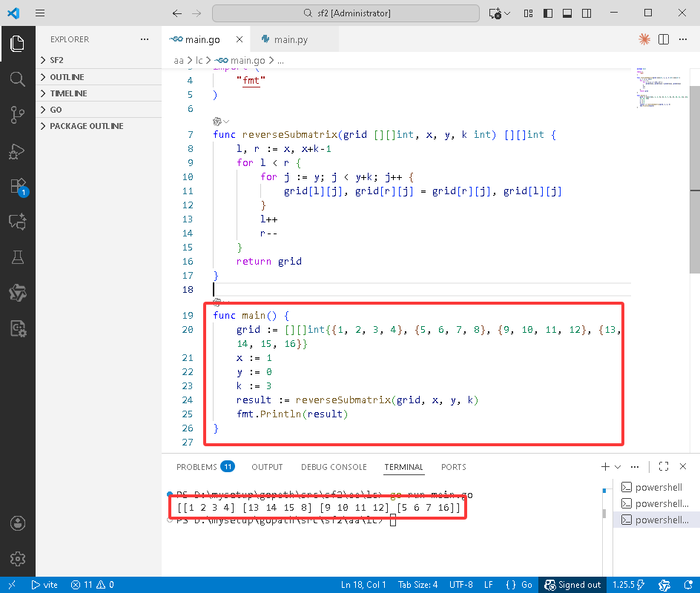Toggle the bottom panel visibility
Screen dimensions: 700x593
[567, 13]
